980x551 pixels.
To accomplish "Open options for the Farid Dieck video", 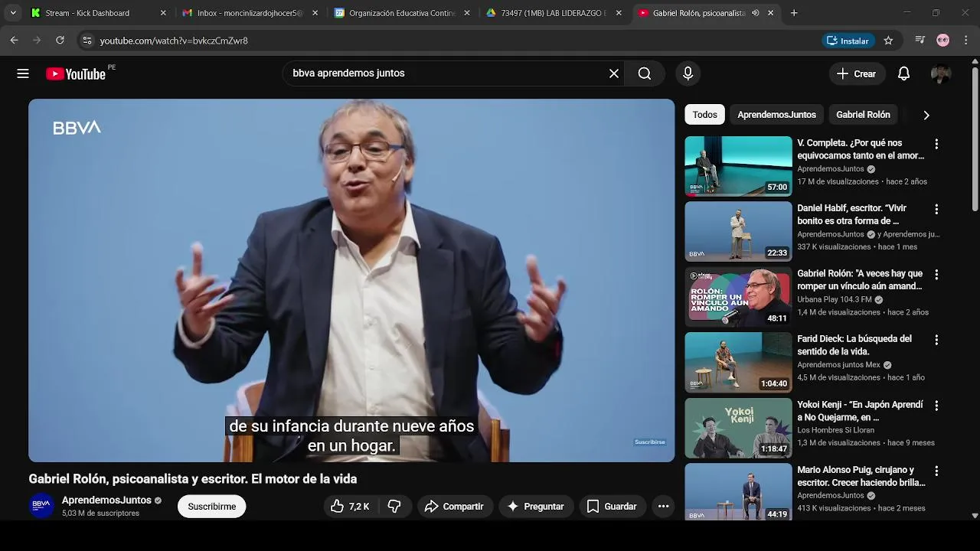I will tap(936, 340).
